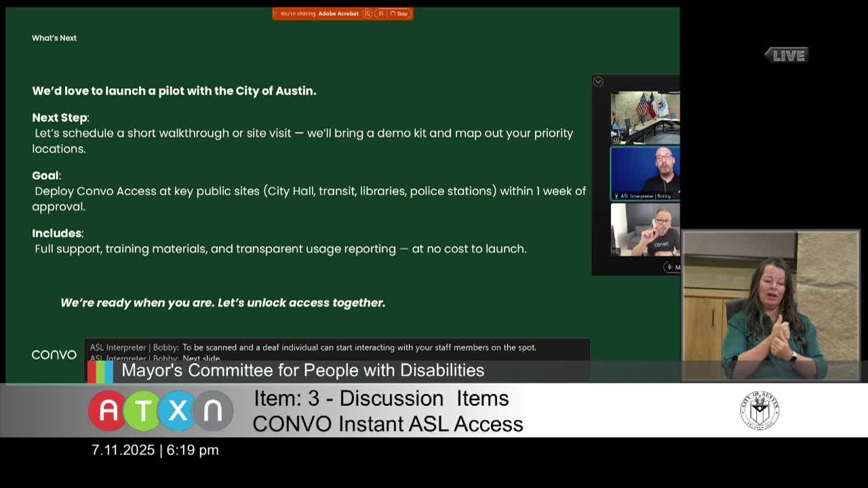Stop sharing with the Stop button
868x488 pixels.
pos(399,14)
